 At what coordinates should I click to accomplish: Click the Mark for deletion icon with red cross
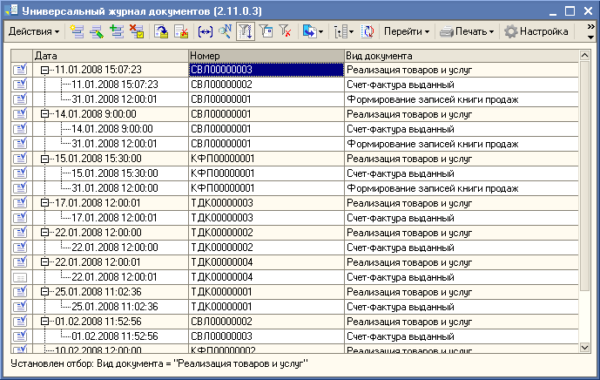137,32
